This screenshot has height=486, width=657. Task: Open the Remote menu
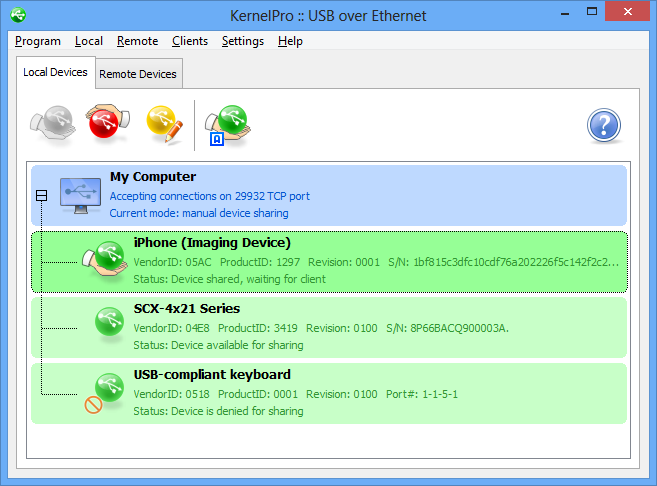(137, 41)
